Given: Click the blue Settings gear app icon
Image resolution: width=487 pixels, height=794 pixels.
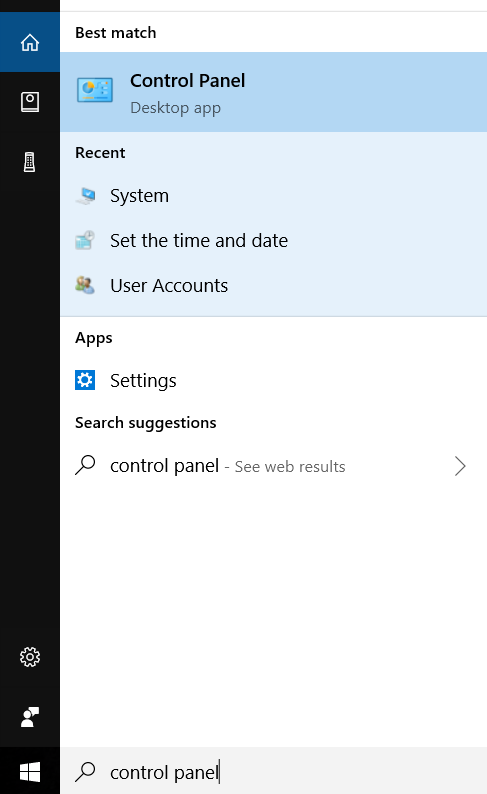Looking at the screenshot, I should tap(85, 380).
